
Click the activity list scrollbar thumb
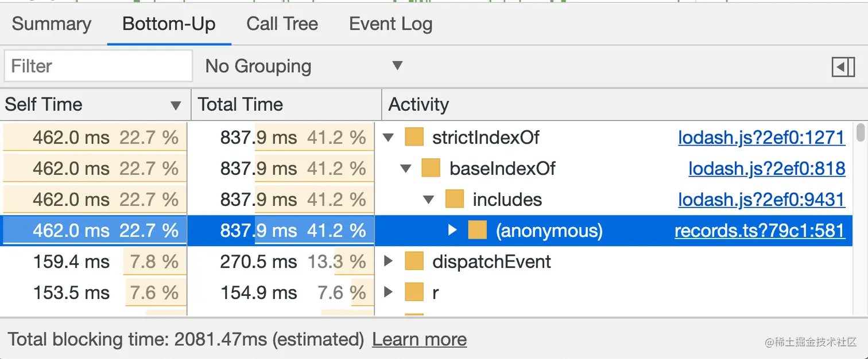click(860, 132)
